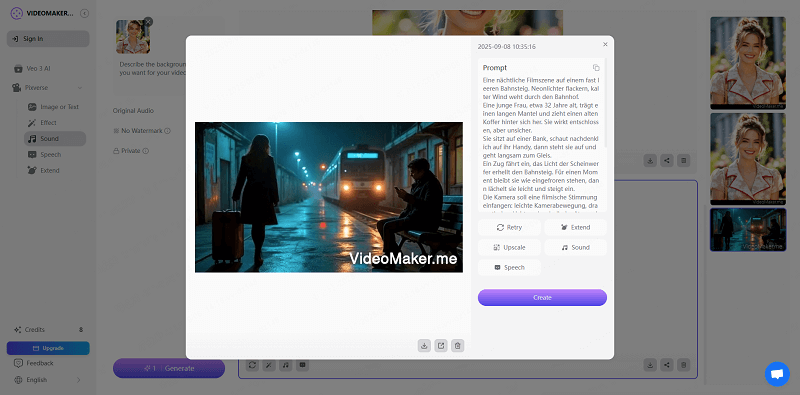Click the purple Create button
The width and height of the screenshot is (800, 395).
click(542, 298)
